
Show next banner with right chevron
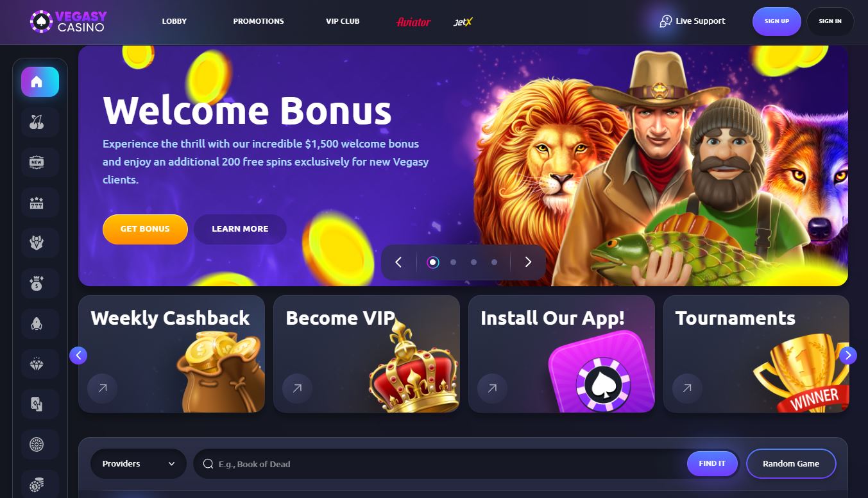click(528, 262)
